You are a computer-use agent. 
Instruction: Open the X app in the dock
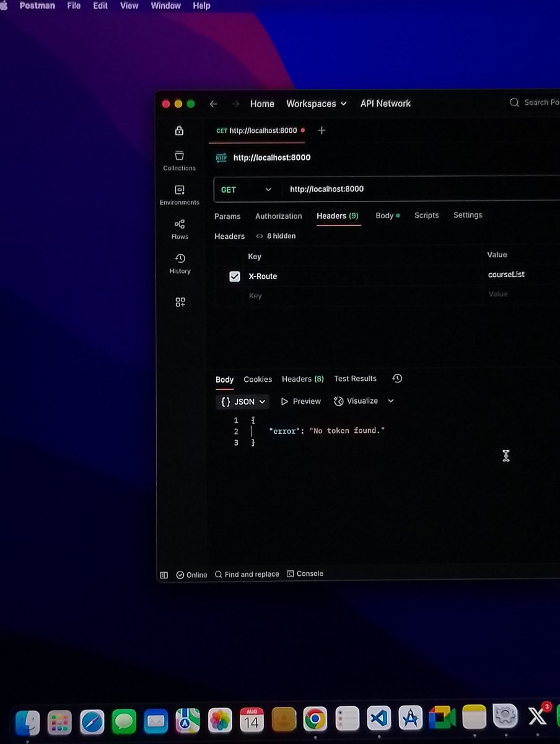pyautogui.click(x=537, y=717)
